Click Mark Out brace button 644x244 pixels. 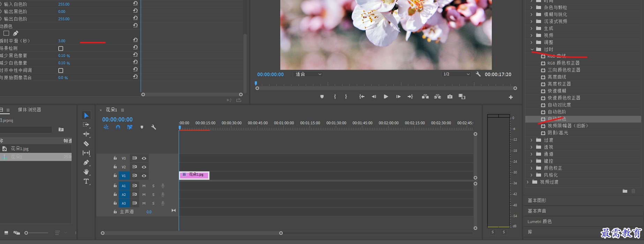[x=346, y=97]
